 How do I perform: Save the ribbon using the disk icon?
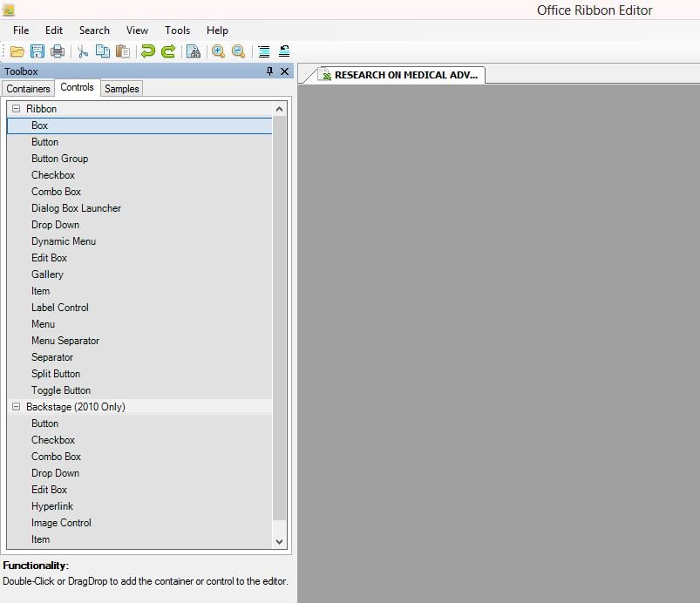(37, 51)
